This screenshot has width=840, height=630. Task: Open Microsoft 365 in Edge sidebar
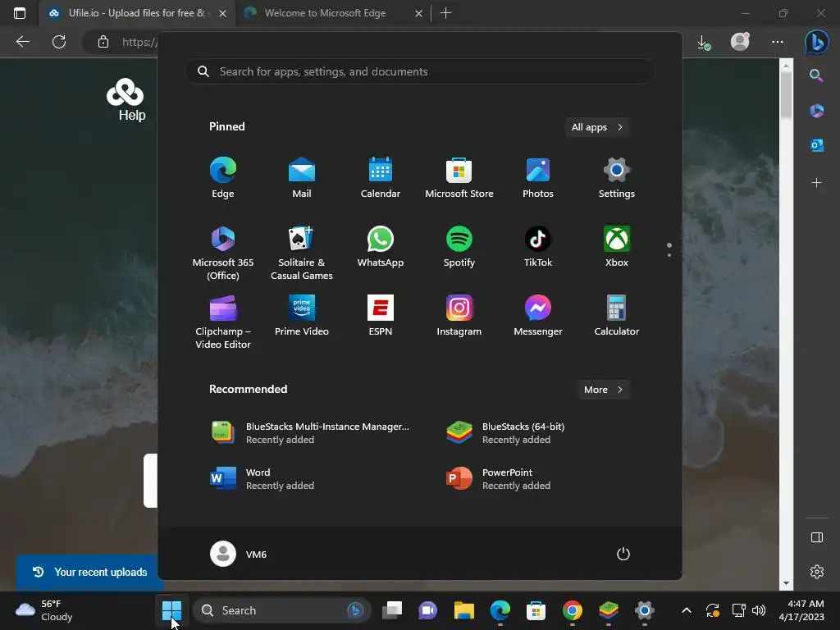[816, 111]
